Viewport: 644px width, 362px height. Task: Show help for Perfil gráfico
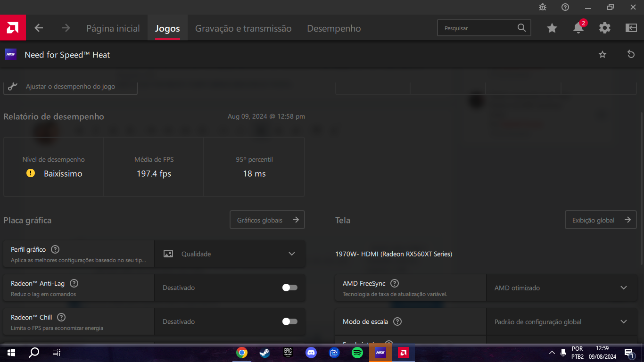coord(55,249)
